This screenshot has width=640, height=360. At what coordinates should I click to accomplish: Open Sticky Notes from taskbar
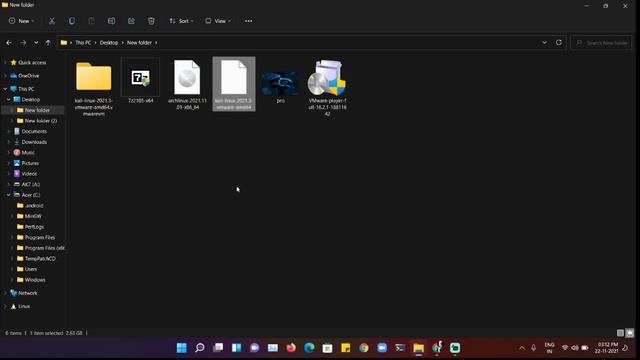tap(346, 348)
